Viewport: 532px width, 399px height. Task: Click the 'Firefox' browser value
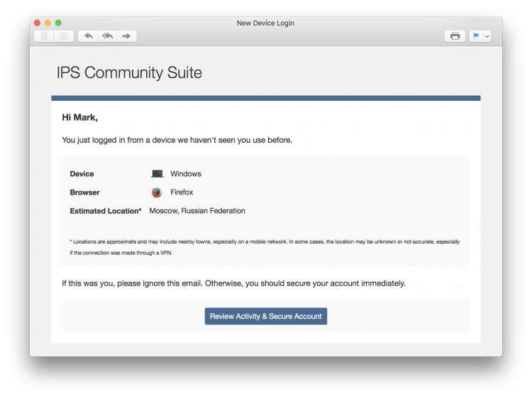[182, 192]
